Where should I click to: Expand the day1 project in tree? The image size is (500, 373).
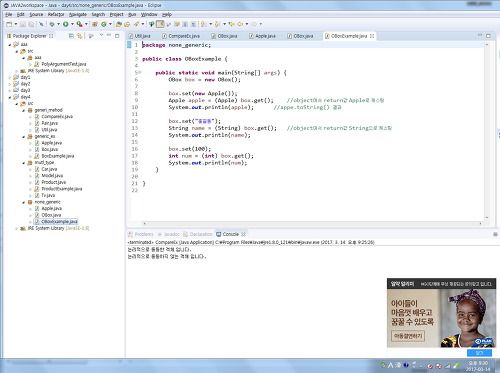click(x=10, y=77)
